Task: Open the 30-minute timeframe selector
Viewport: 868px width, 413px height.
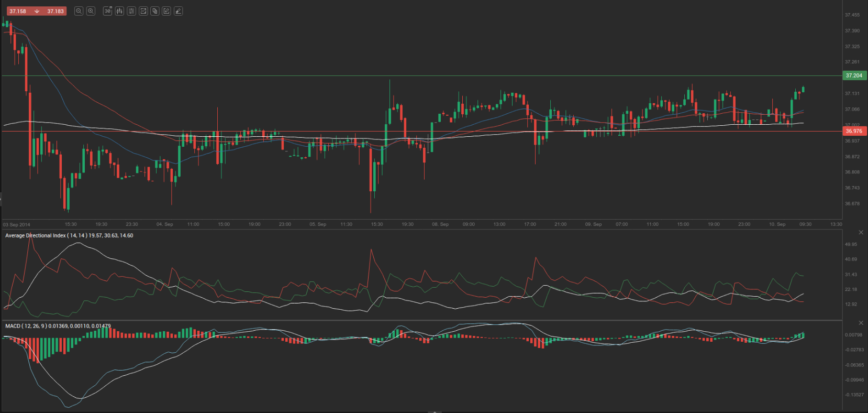Action: pyautogui.click(x=107, y=11)
